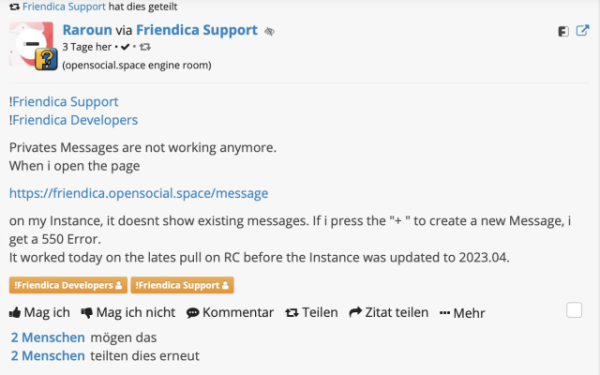Show the 2 Menschen who reshared
This screenshot has width=600, height=375.
[48, 356]
